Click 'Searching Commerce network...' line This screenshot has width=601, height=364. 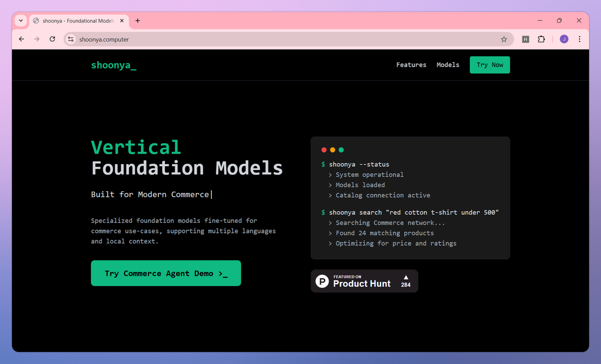click(x=390, y=223)
